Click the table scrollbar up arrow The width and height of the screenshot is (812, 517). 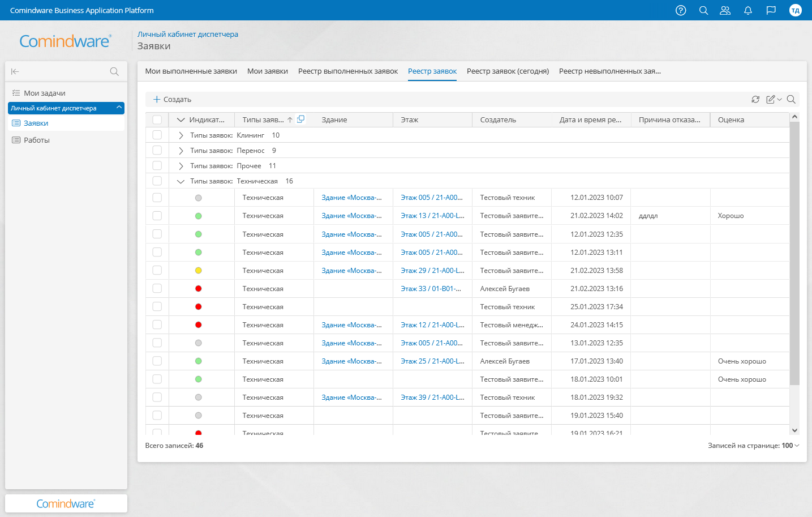(x=794, y=117)
